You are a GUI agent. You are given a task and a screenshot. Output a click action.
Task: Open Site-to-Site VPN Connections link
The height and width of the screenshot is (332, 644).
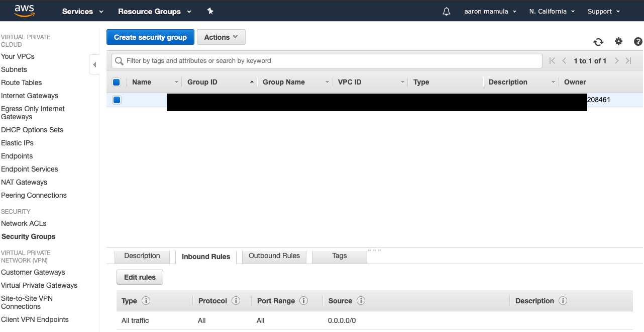pyautogui.click(x=27, y=302)
